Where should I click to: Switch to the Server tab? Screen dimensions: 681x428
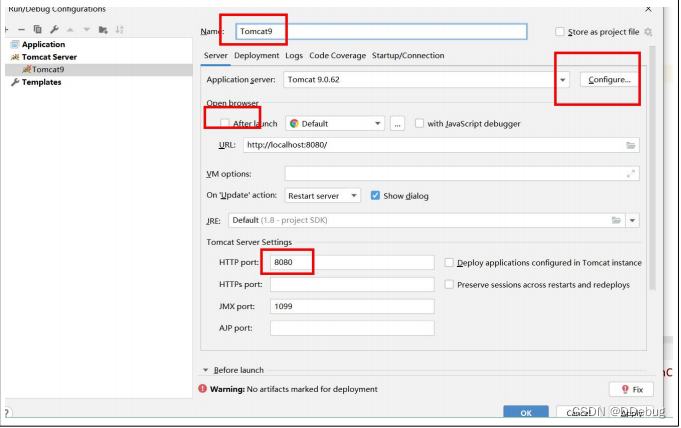tap(216, 56)
